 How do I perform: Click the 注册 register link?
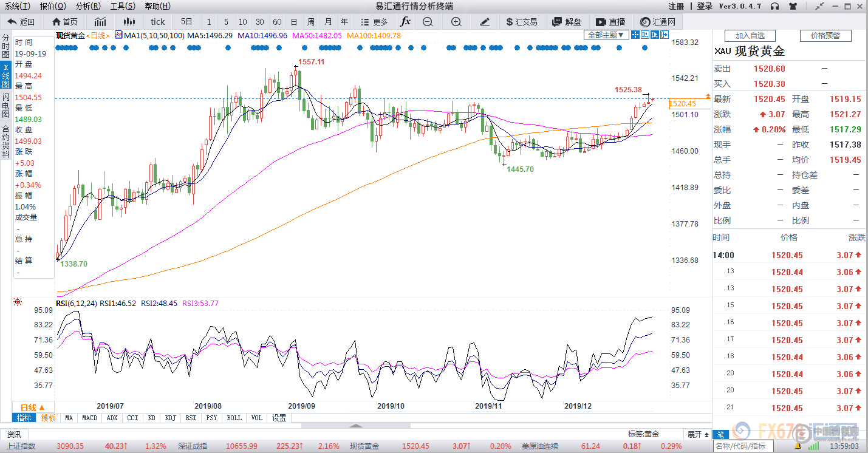(676, 6)
